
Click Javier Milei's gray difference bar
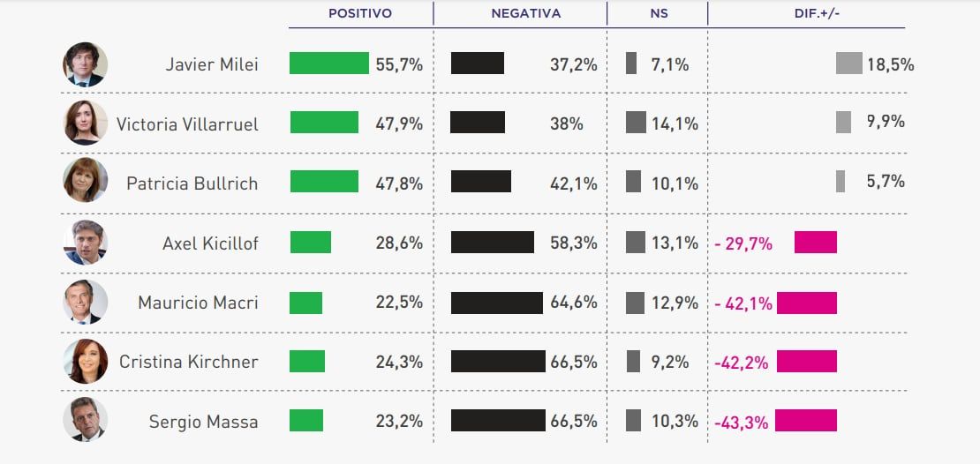848,64
